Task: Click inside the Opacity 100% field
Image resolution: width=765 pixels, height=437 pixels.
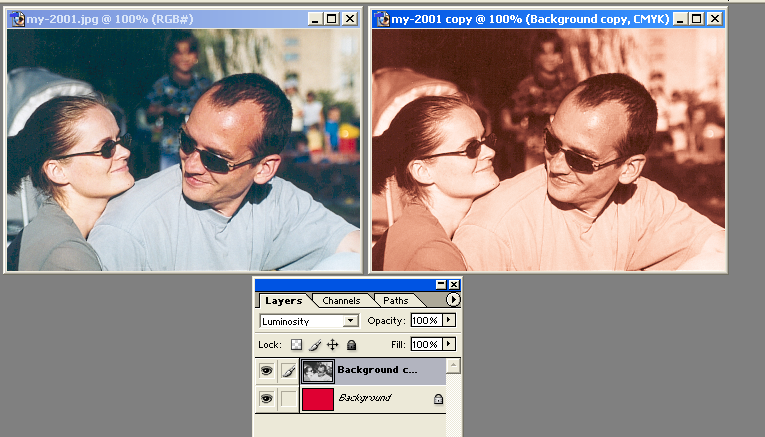Action: coord(425,321)
